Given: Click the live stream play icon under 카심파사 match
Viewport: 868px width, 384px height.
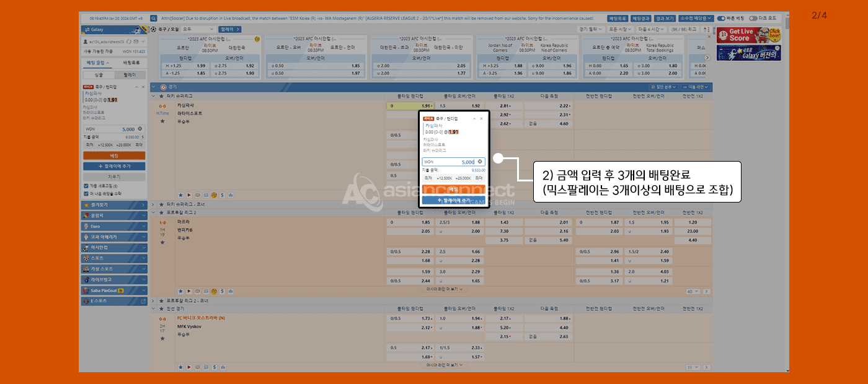Looking at the screenshot, I should (189, 194).
